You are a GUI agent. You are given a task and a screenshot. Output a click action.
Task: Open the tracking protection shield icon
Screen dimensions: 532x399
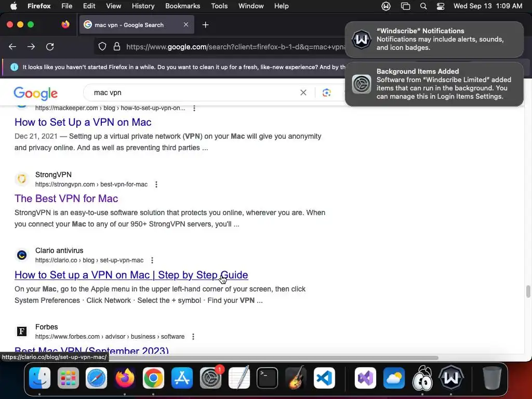[102, 46]
